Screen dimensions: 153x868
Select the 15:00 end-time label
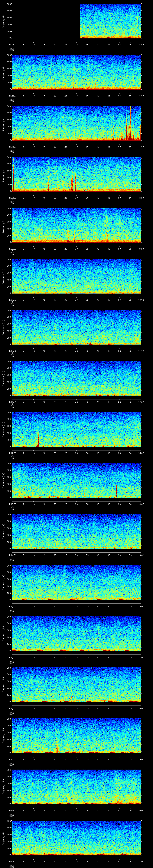[x=141, y=555]
